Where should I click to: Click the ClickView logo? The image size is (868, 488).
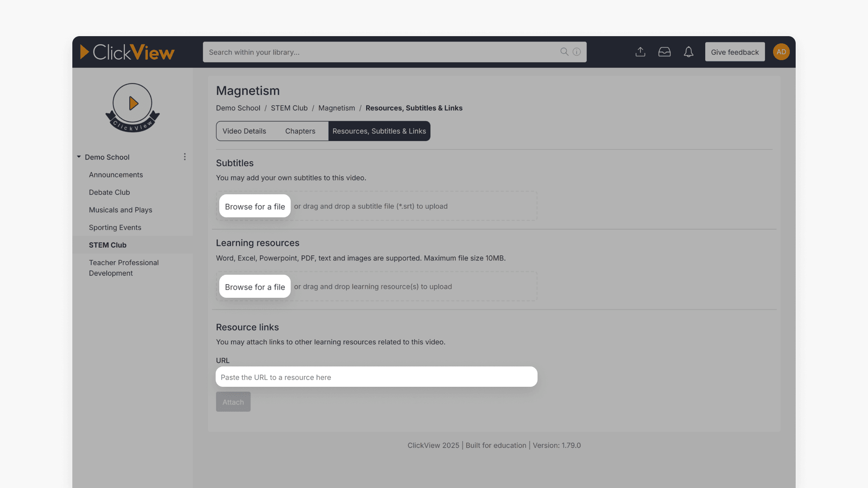tap(127, 52)
